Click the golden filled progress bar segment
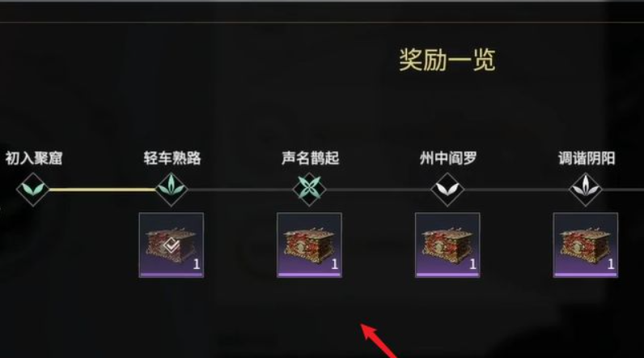 click(102, 190)
